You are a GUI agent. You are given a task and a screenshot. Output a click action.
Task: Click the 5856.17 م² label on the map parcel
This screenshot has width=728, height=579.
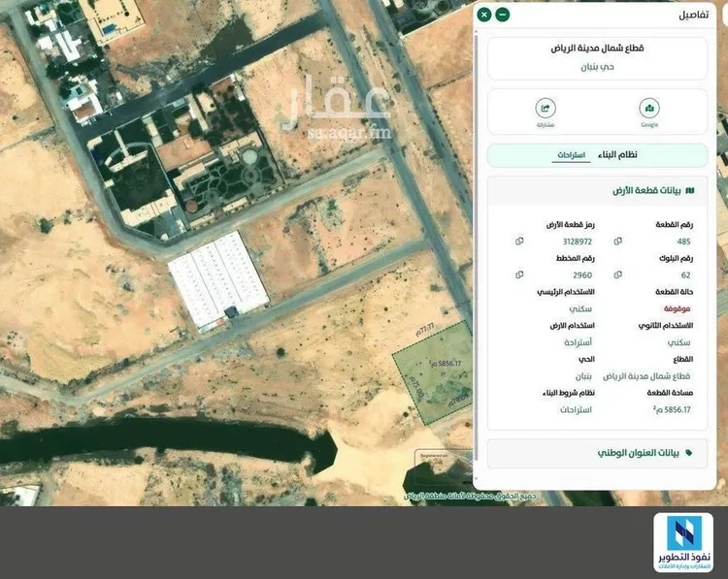(445, 363)
